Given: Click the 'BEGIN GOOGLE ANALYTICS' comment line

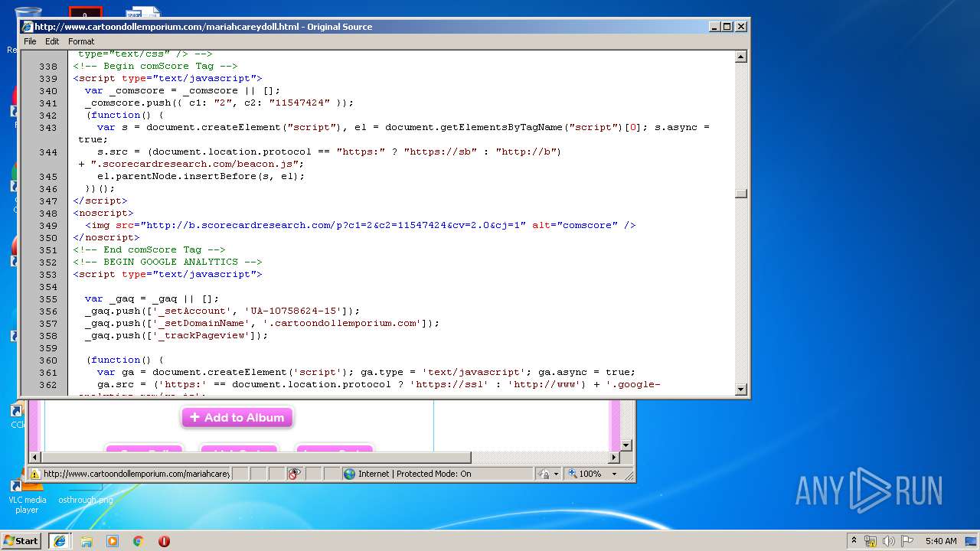Looking at the screenshot, I should click(168, 262).
